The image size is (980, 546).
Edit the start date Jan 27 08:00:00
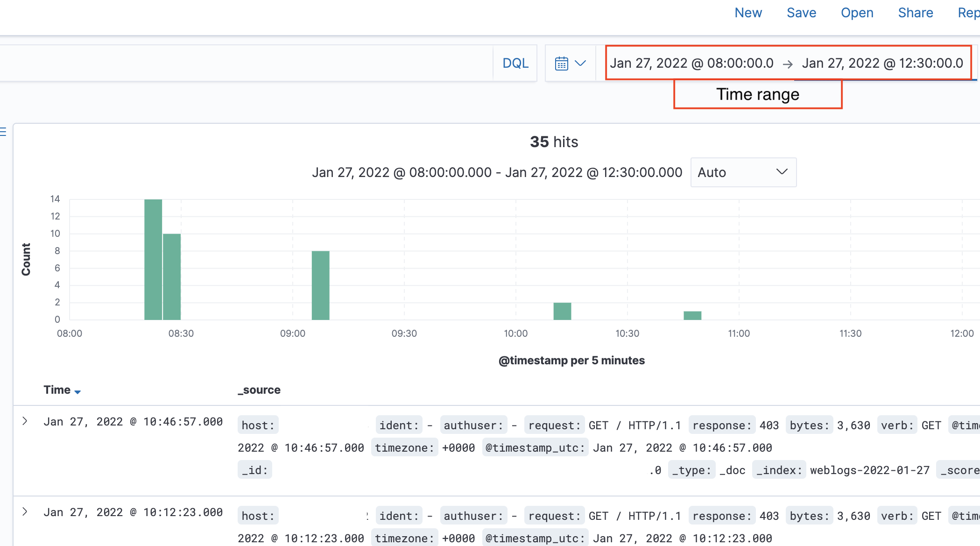coord(691,63)
